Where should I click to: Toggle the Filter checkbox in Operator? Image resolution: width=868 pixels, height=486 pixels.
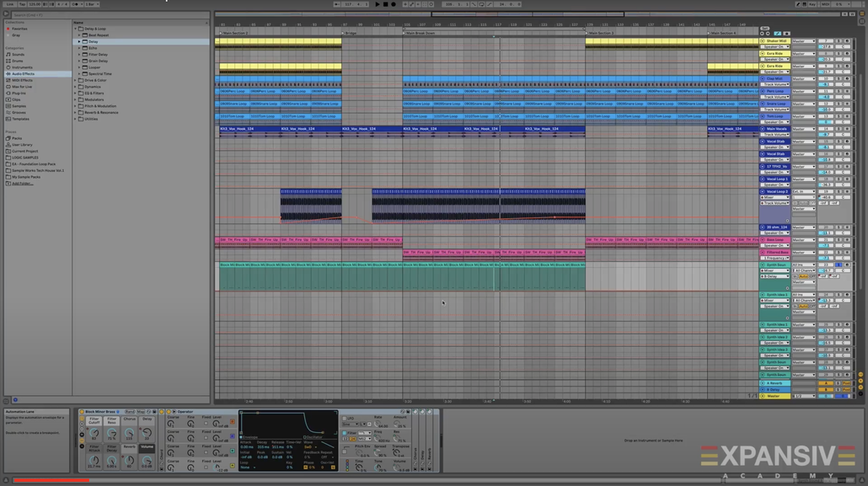[345, 433]
